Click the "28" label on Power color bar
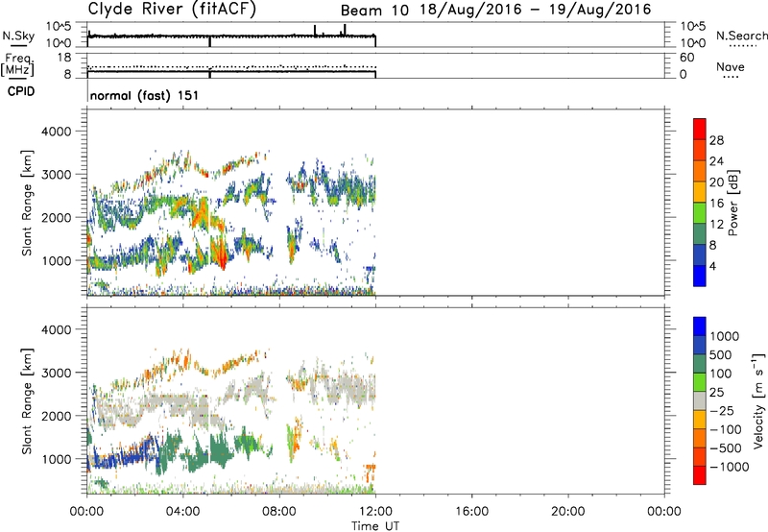The image size is (768, 532). (x=716, y=140)
